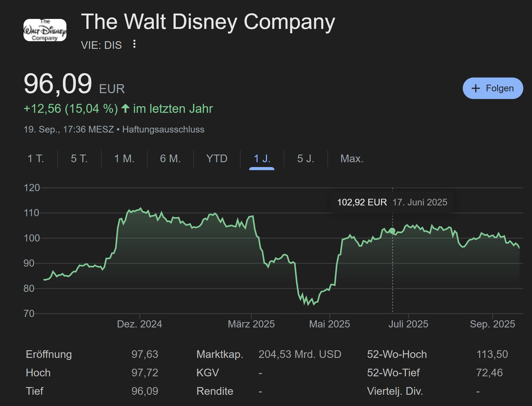Show the full history with Max. tab
The width and height of the screenshot is (532, 406).
click(x=352, y=159)
